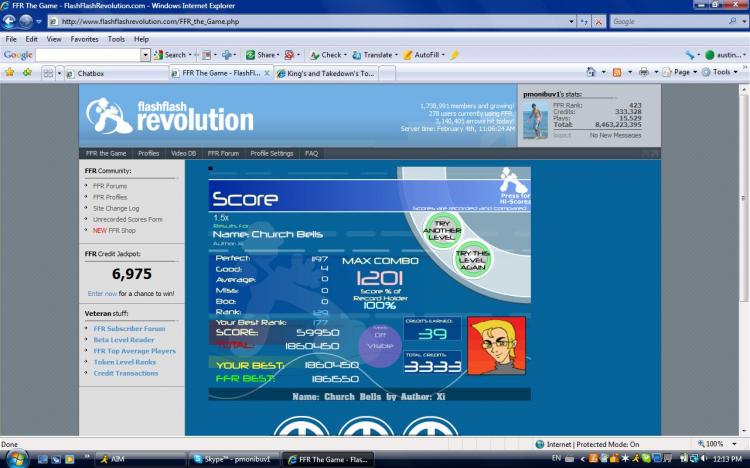Click the FAQ navigation link
This screenshot has width=750, height=468.
click(x=311, y=154)
